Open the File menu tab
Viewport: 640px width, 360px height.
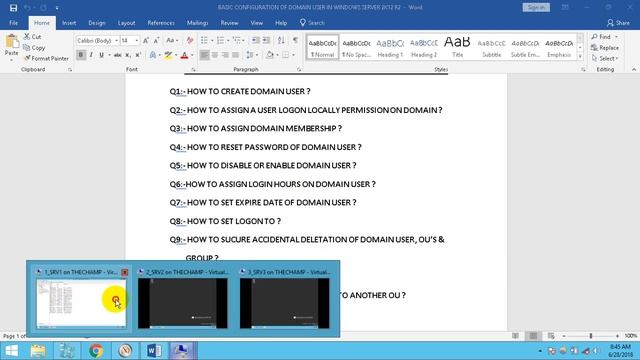13,23
